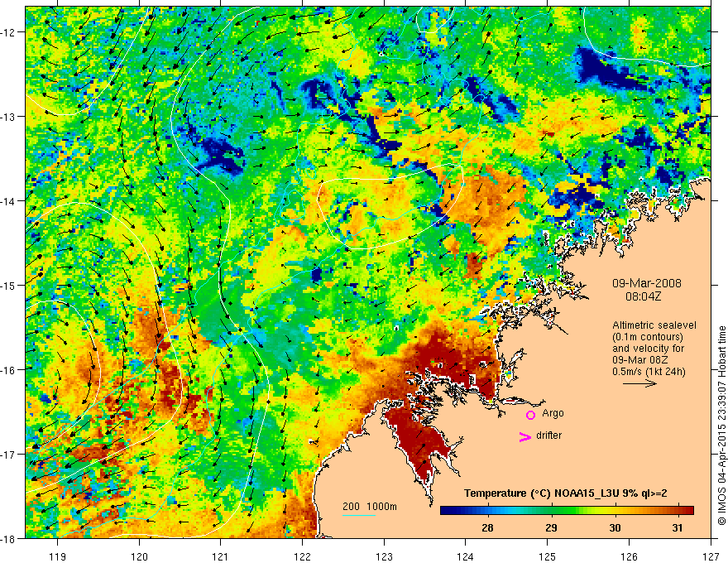
Task: Click the 121 longitude axis label
Action: [221, 557]
